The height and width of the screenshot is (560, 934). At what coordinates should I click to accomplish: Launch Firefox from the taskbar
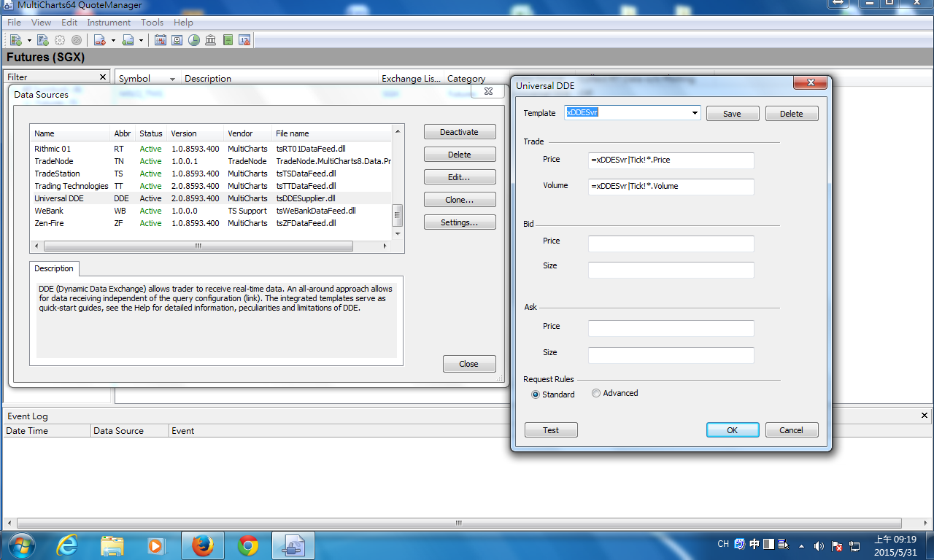point(203,545)
